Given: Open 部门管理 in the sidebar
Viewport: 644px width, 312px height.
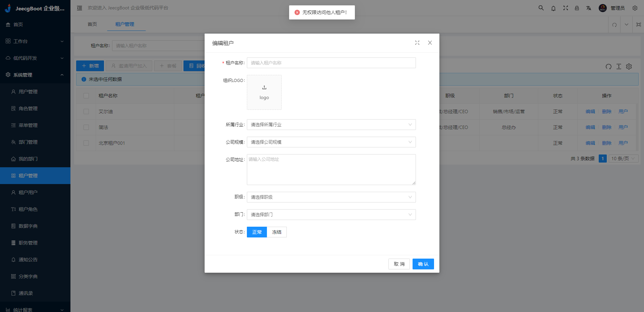Looking at the screenshot, I should point(35,142).
